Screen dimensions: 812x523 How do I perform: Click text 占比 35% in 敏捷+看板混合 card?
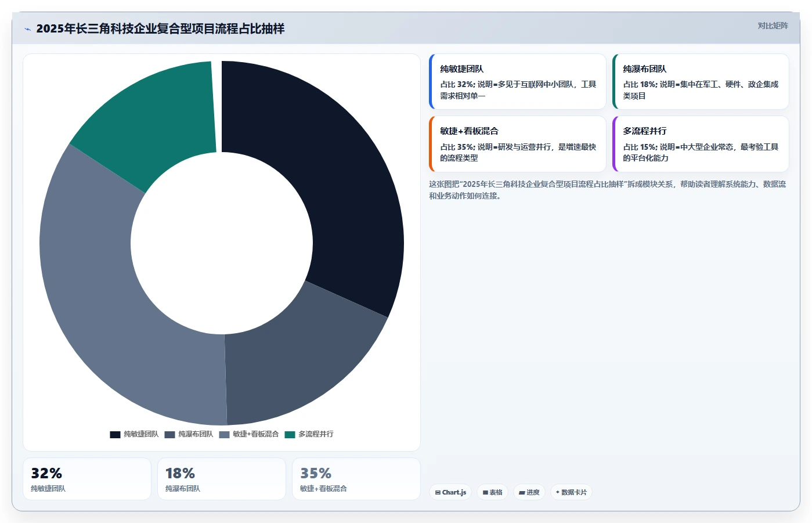click(x=457, y=147)
